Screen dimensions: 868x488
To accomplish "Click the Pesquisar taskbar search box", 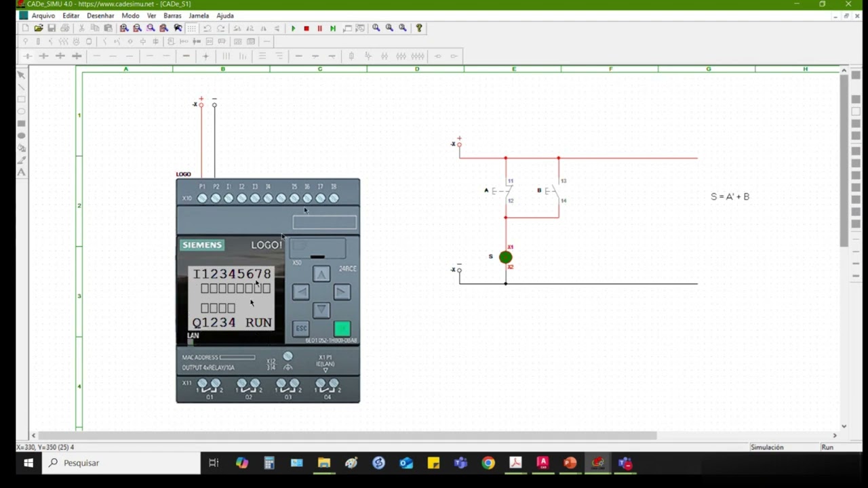I will coord(121,463).
